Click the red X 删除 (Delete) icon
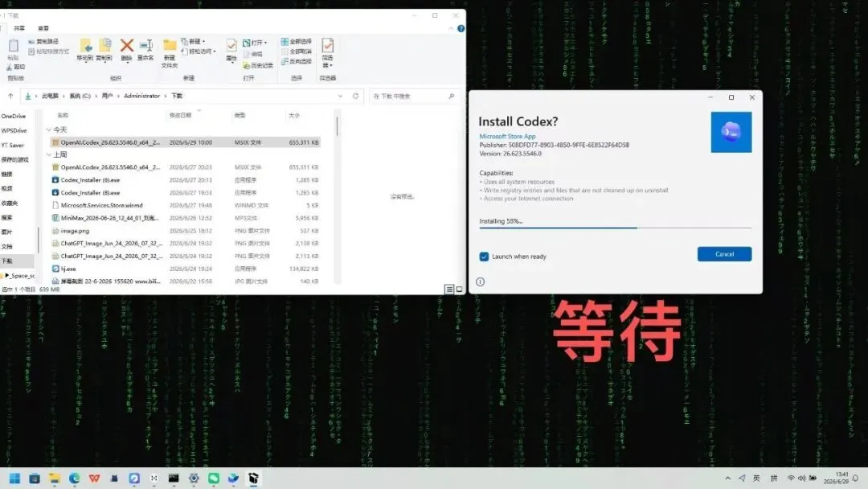This screenshot has height=489, width=868. coord(127,45)
